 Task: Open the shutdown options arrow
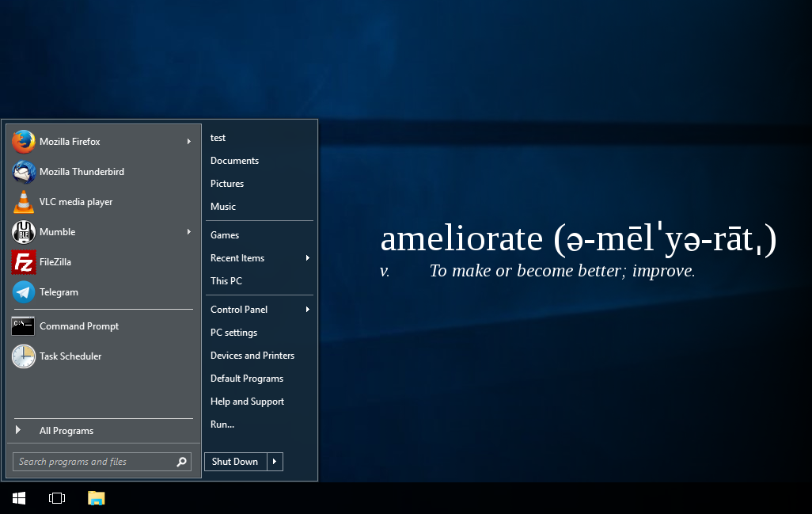point(275,462)
